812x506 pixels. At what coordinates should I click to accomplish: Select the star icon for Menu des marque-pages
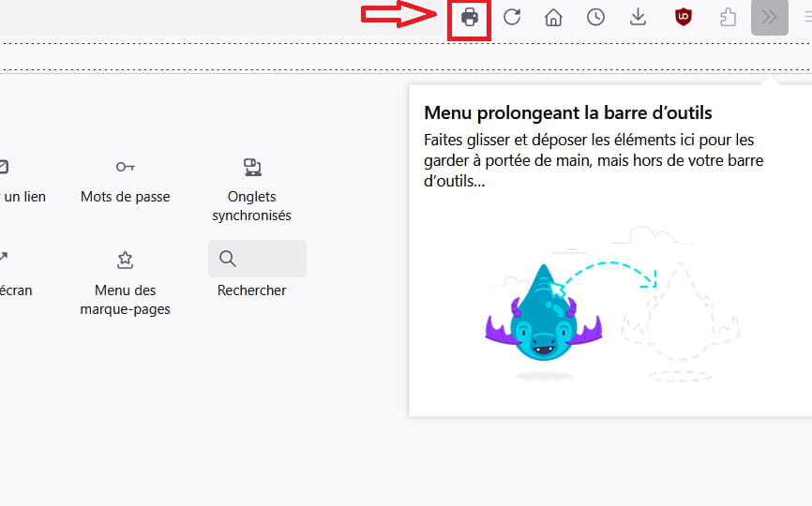pos(125,260)
